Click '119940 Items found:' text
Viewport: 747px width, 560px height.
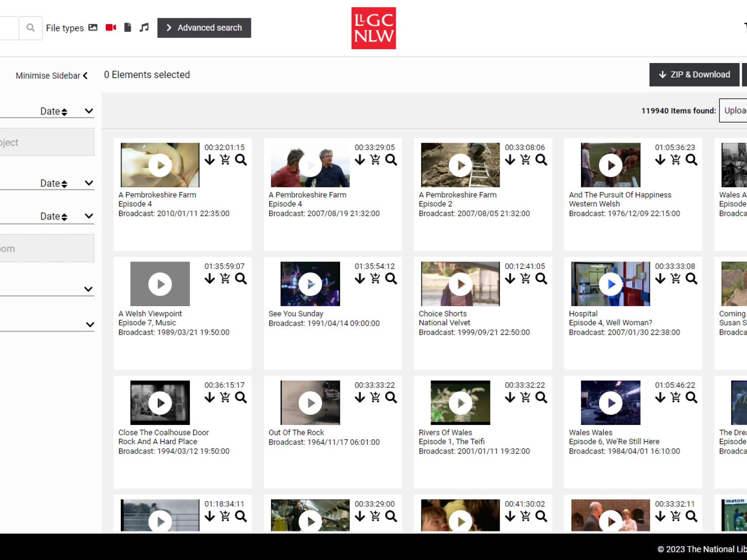pyautogui.click(x=679, y=110)
